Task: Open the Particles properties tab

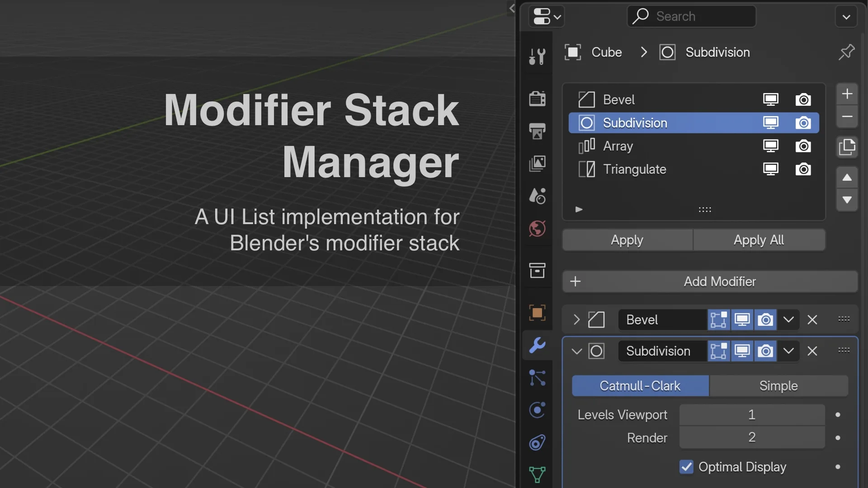Action: [537, 378]
